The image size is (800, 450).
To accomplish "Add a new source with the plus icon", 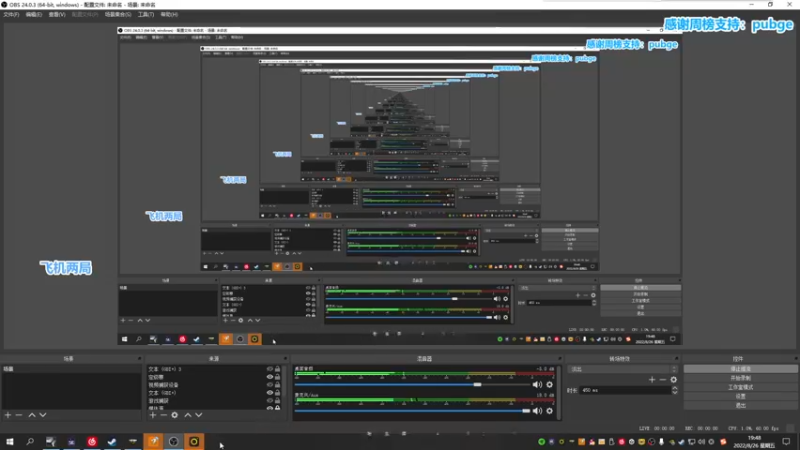I will (x=153, y=415).
